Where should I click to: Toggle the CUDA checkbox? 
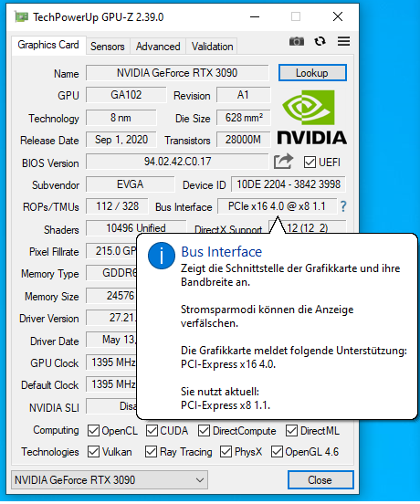pos(152,431)
